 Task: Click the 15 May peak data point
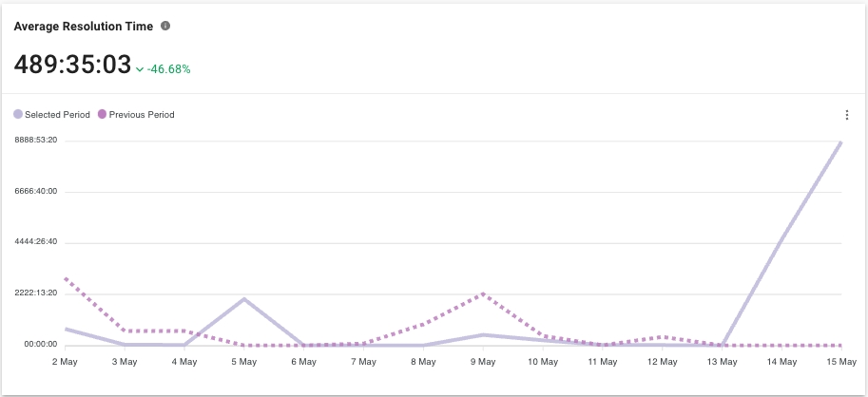click(x=841, y=142)
